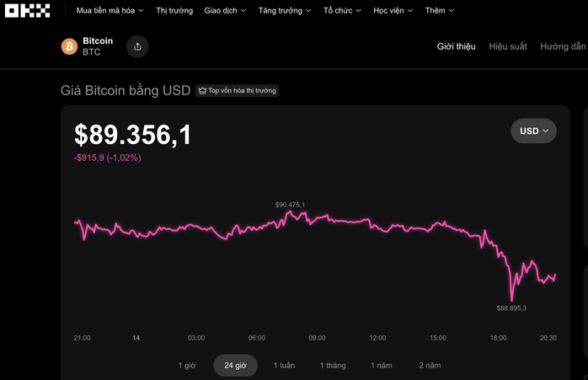Expand the Tổ chức menu
The width and height of the screenshot is (588, 380).
click(342, 10)
